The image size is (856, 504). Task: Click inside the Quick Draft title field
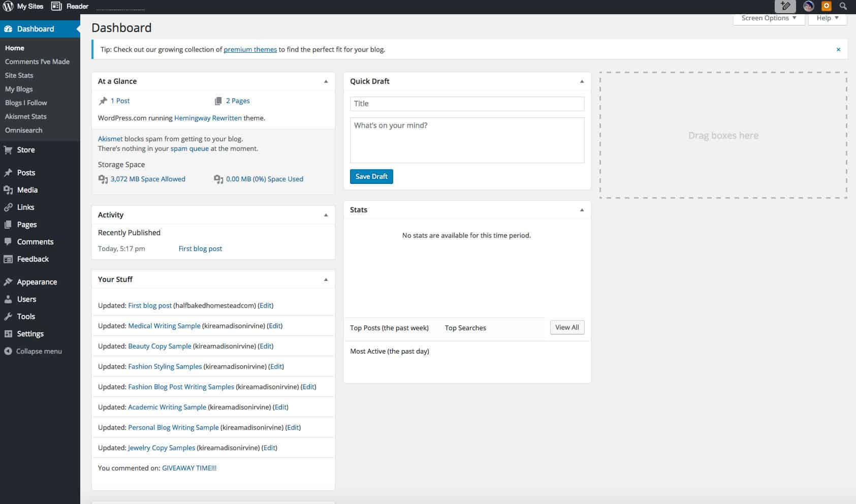pos(466,103)
